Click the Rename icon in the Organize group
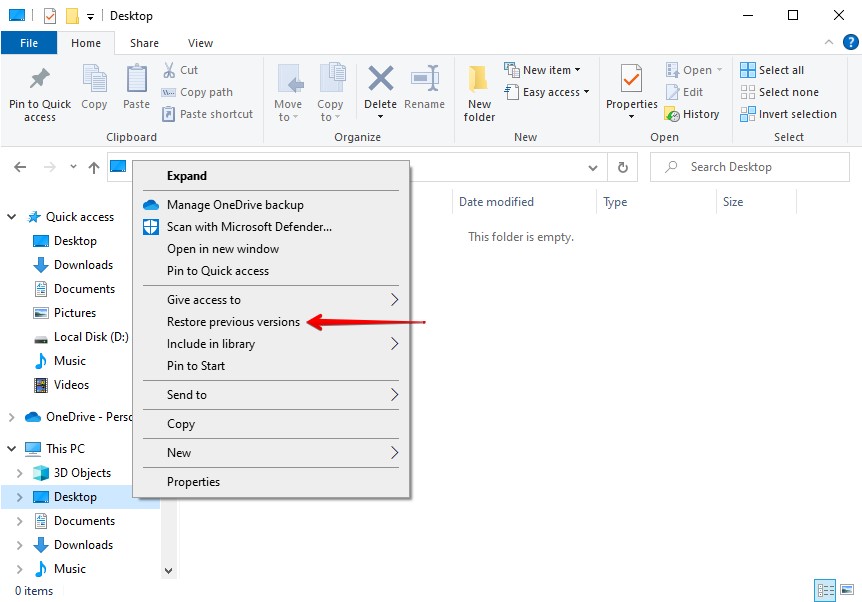This screenshot has width=862, height=602. click(425, 88)
